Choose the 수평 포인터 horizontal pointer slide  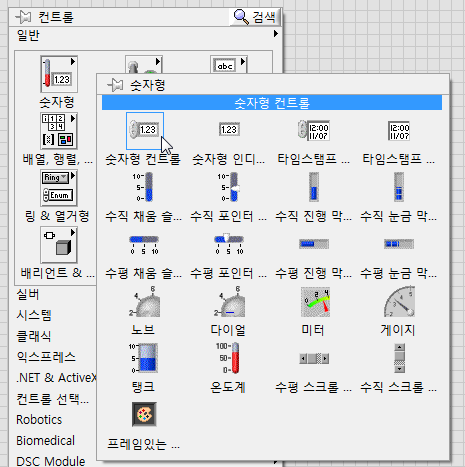click(229, 244)
